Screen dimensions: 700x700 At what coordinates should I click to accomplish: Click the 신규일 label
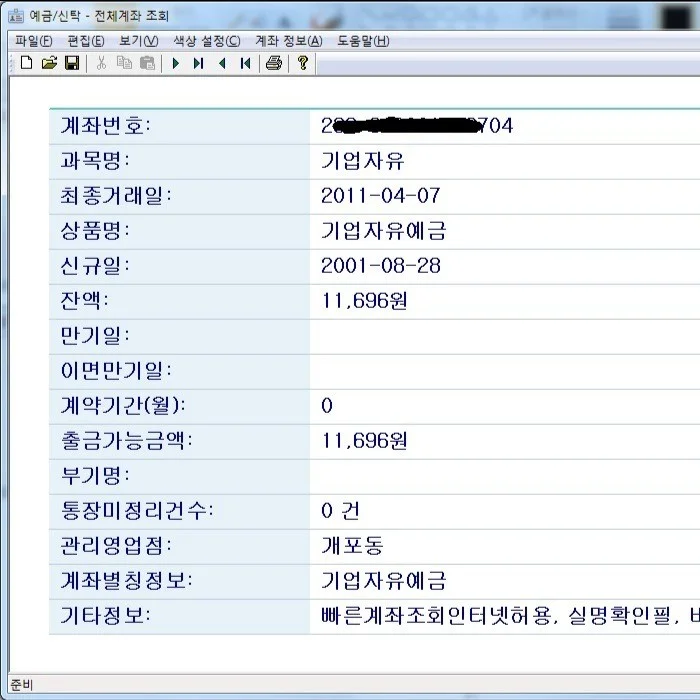[95, 266]
